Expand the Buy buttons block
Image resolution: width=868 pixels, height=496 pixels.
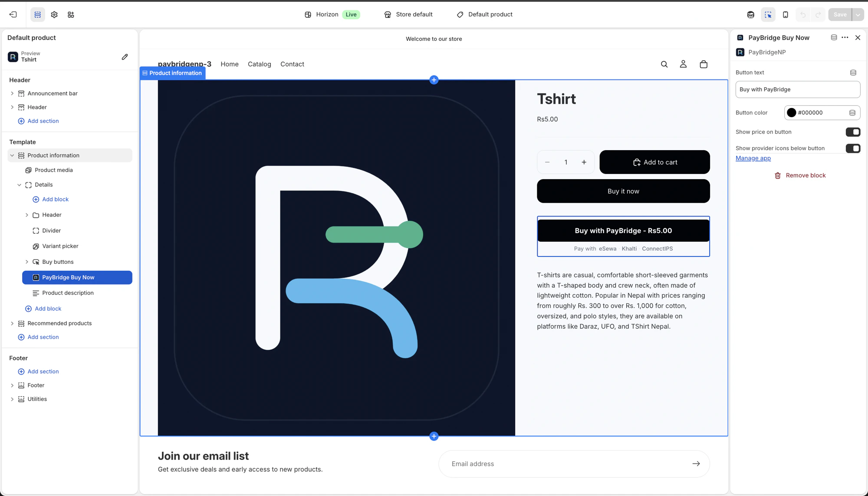coord(27,262)
